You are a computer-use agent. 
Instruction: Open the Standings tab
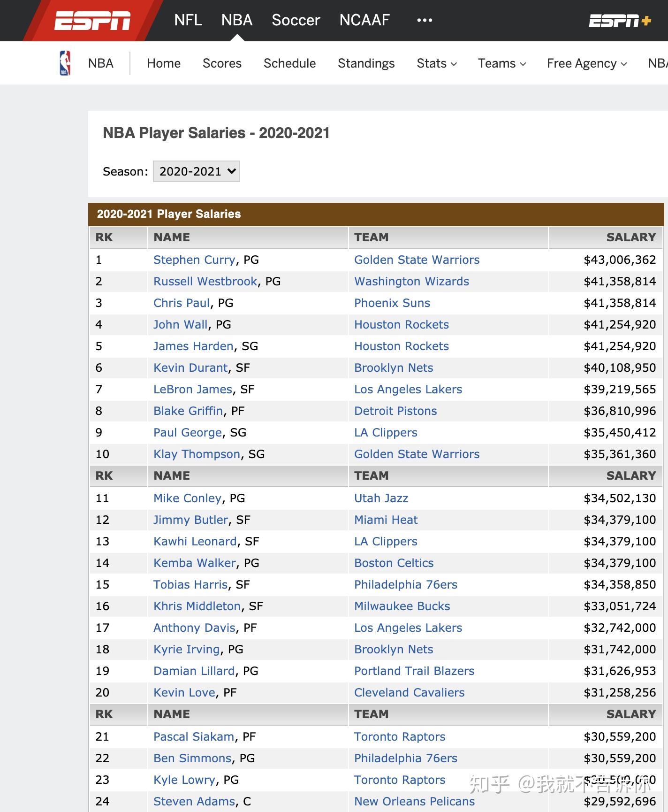[x=366, y=63]
